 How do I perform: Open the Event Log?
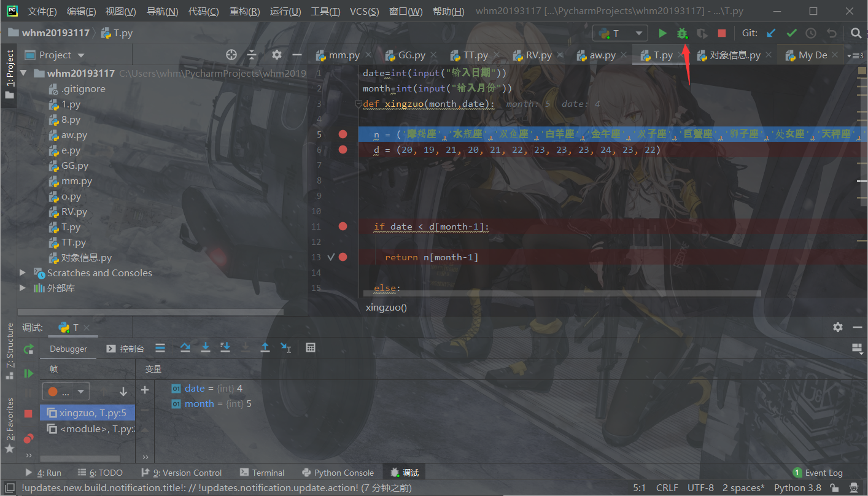click(x=818, y=473)
